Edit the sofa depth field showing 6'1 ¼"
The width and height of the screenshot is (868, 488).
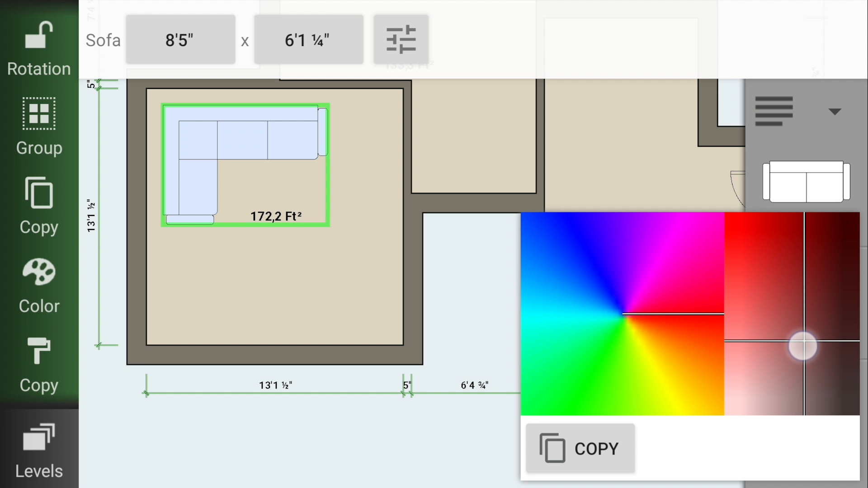[x=308, y=39]
